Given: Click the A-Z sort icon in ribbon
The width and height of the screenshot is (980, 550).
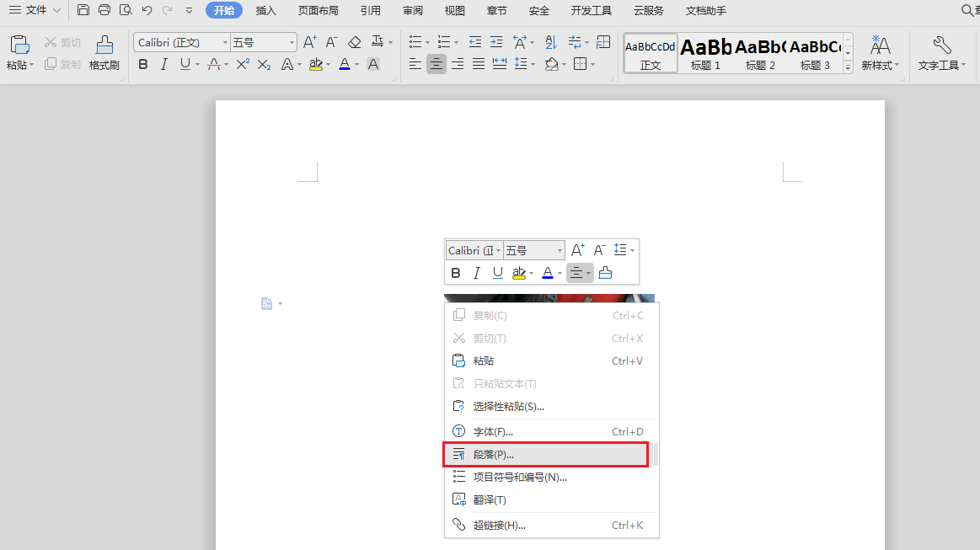Looking at the screenshot, I should 551,42.
